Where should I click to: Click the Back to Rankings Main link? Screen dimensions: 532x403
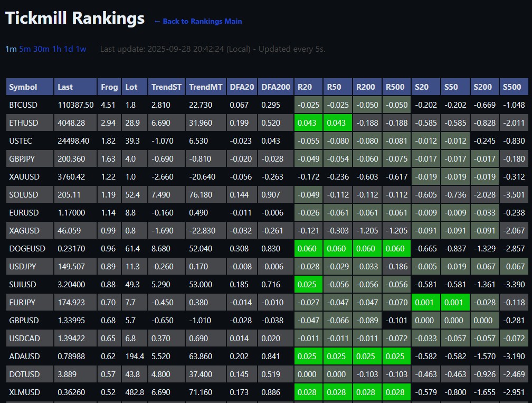coord(198,22)
